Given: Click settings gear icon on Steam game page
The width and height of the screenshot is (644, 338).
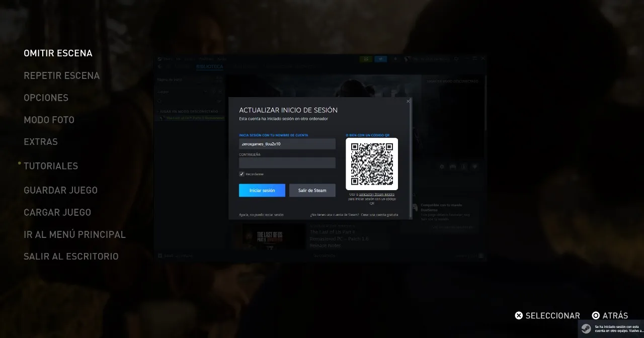Looking at the screenshot, I should [x=442, y=166].
